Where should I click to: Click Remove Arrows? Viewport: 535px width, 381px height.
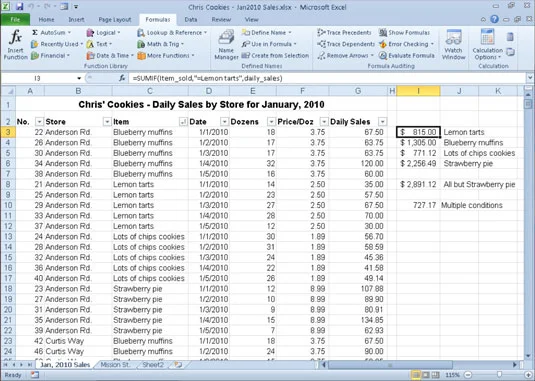click(x=345, y=56)
